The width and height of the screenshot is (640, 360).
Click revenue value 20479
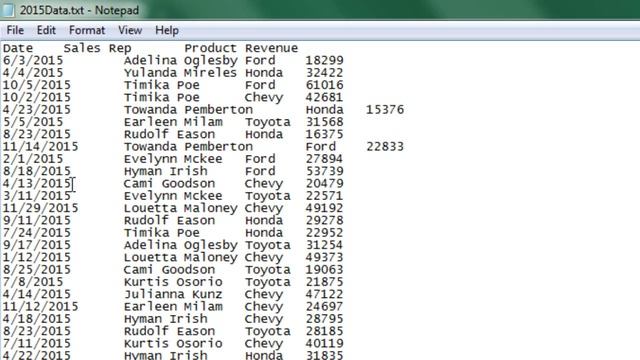[324, 183]
